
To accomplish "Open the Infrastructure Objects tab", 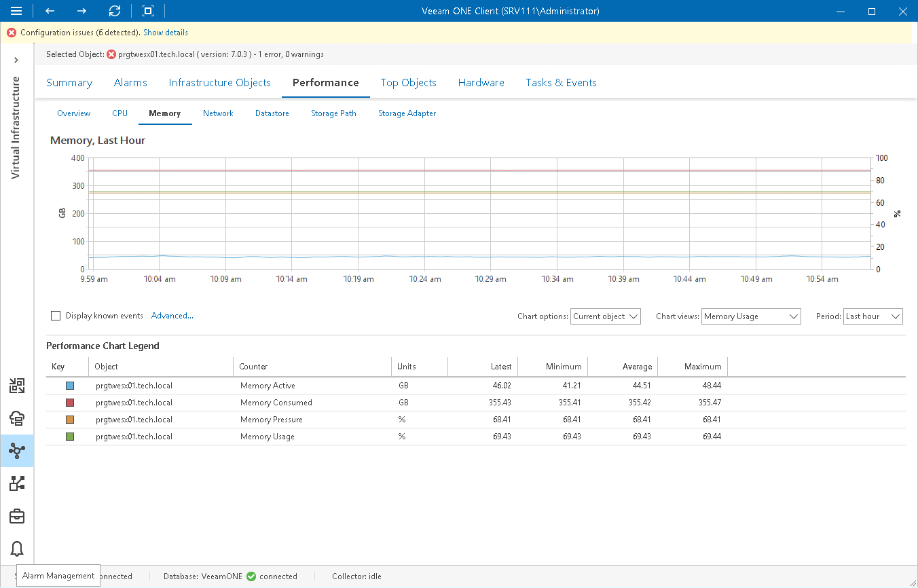I will [220, 83].
